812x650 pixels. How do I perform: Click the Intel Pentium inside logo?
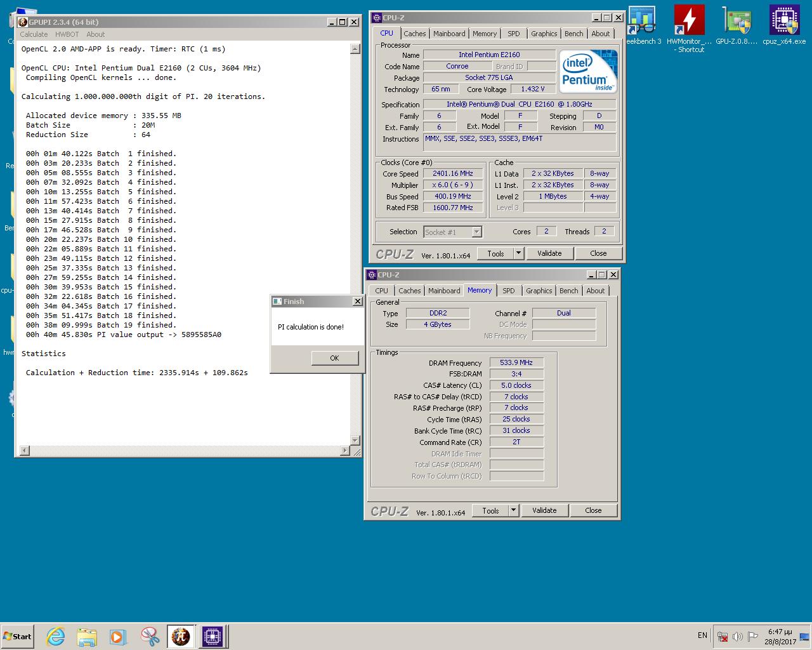[588, 72]
